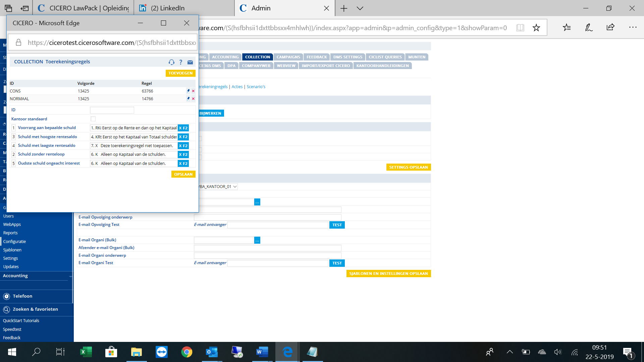The height and width of the screenshot is (362, 644).
Task: Open the blue lookup button above E-mail Opvolging onderwerp
Action: click(x=257, y=202)
